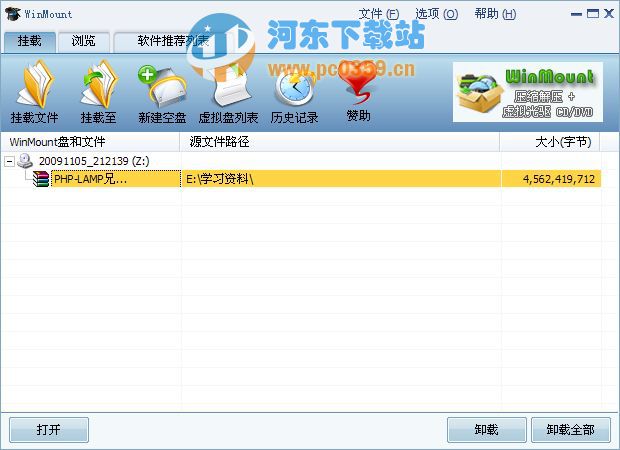Maximize the WinMount window
The image size is (620, 450).
(x=593, y=14)
